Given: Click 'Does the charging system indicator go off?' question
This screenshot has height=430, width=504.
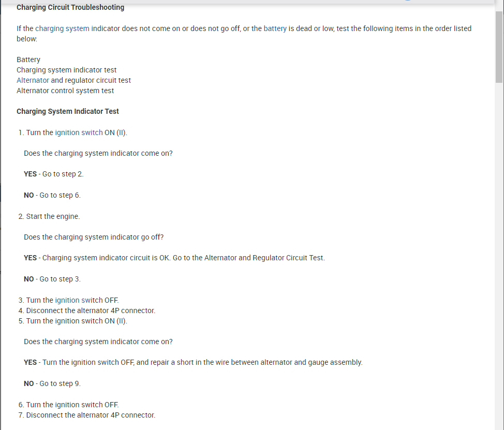Looking at the screenshot, I should coord(94,237).
